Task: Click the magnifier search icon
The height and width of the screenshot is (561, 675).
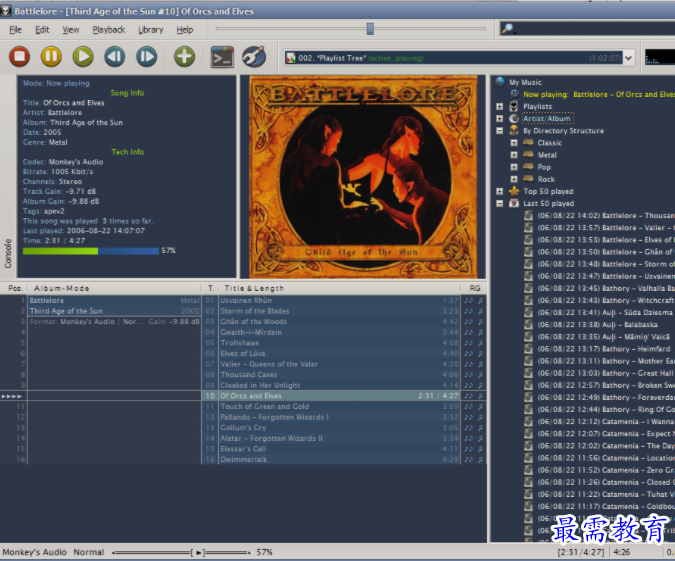Action: [508, 29]
